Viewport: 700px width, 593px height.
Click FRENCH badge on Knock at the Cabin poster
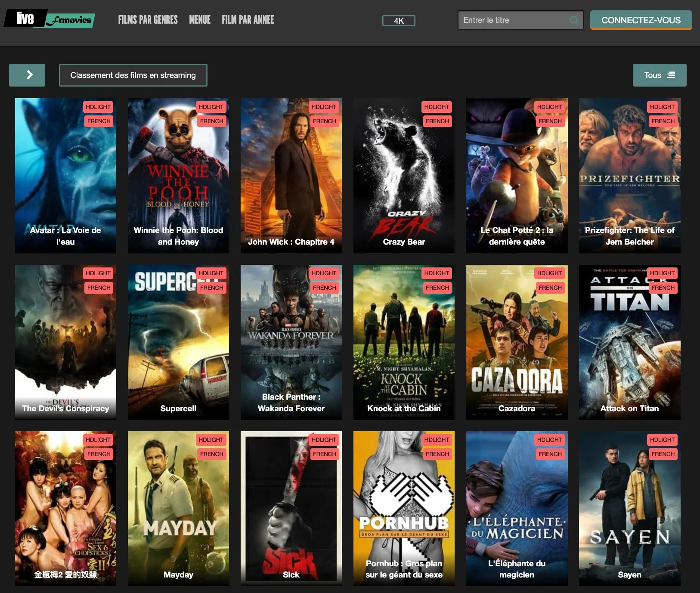[x=437, y=288]
